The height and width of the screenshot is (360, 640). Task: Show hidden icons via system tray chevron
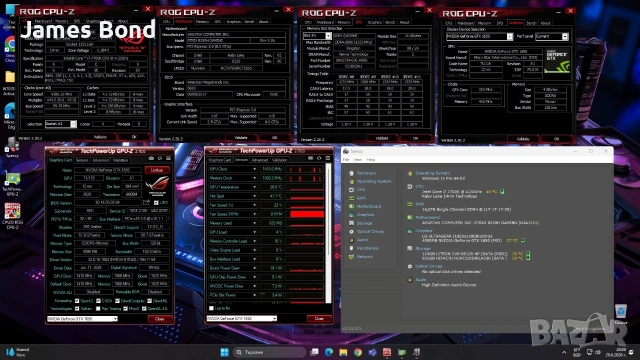(x=564, y=352)
